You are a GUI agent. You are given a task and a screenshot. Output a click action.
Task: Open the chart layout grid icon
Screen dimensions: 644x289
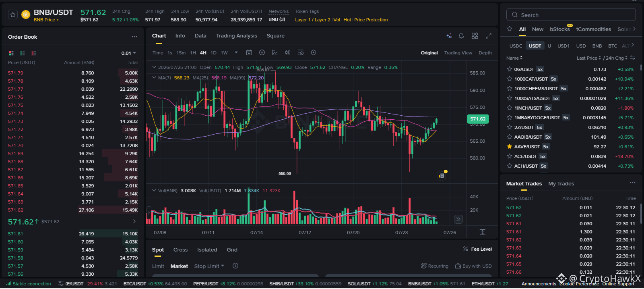475,36
